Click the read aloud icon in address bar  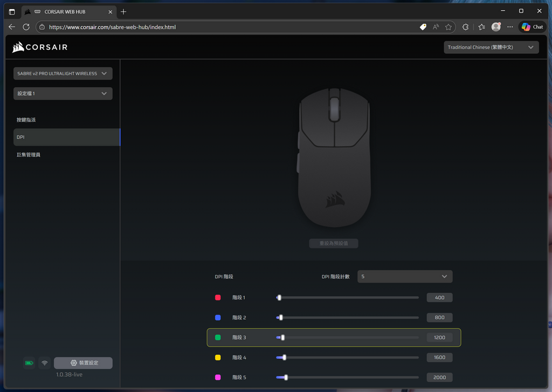[x=436, y=26]
